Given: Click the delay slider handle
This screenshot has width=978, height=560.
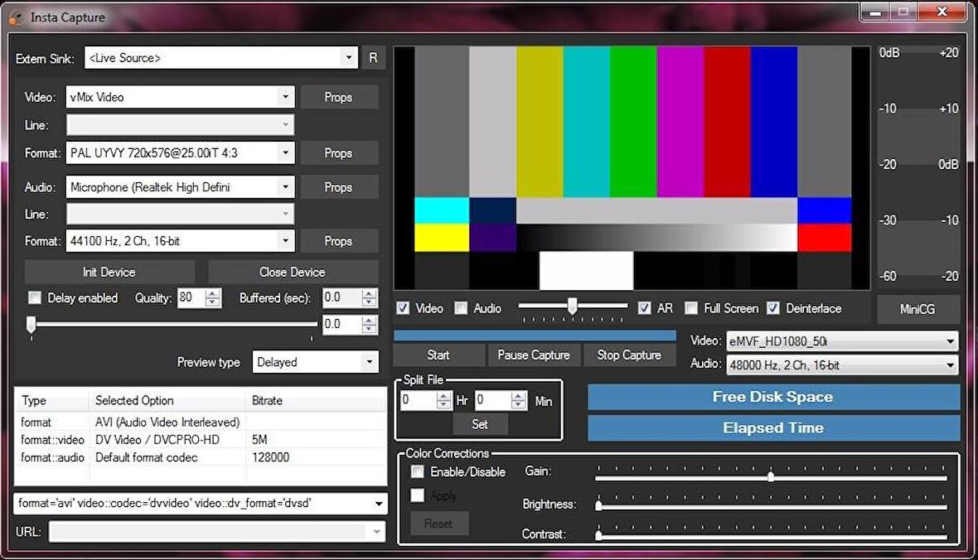Looking at the screenshot, I should [31, 325].
